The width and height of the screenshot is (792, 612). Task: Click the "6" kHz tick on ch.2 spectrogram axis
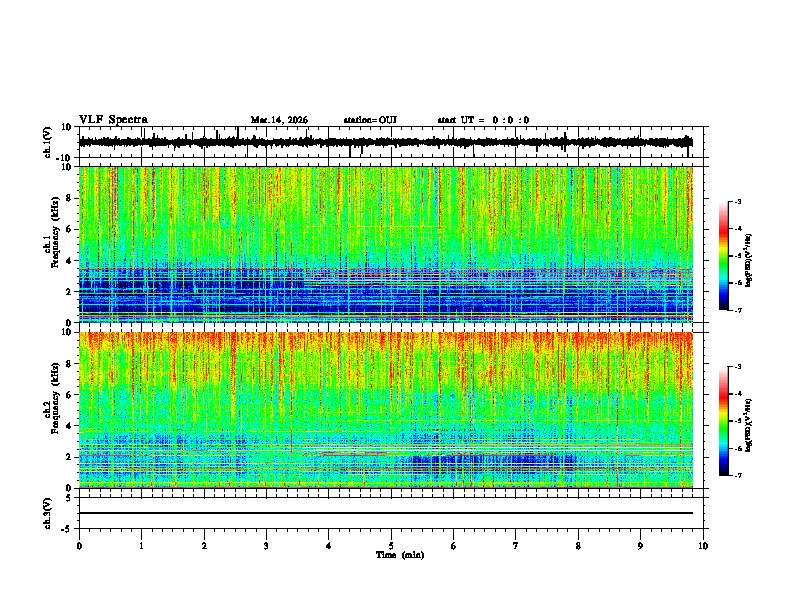point(69,395)
